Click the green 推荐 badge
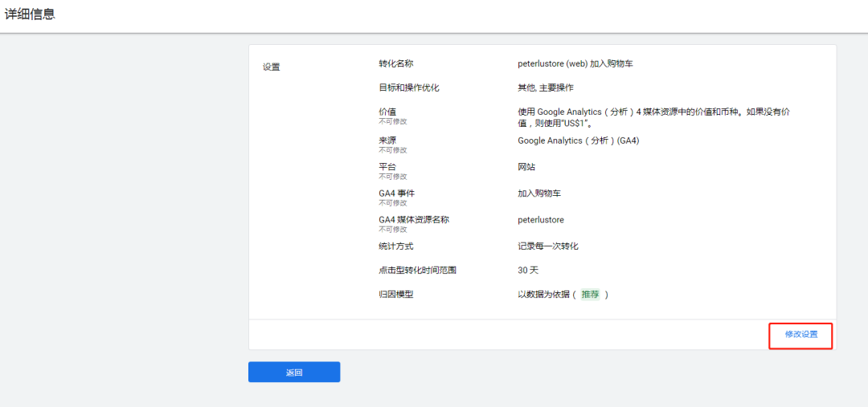The height and width of the screenshot is (407, 868). tap(590, 294)
